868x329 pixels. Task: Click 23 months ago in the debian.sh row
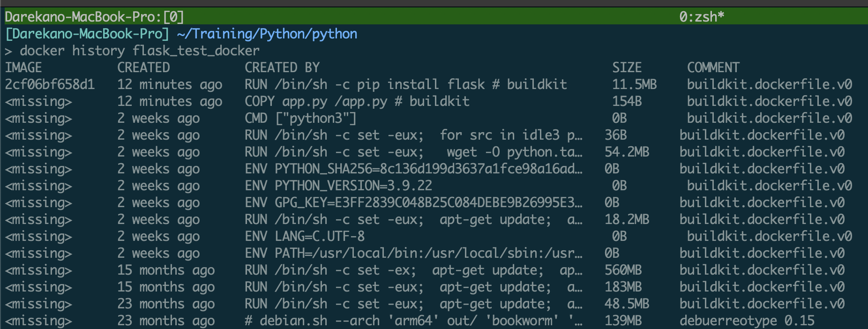[166, 321]
